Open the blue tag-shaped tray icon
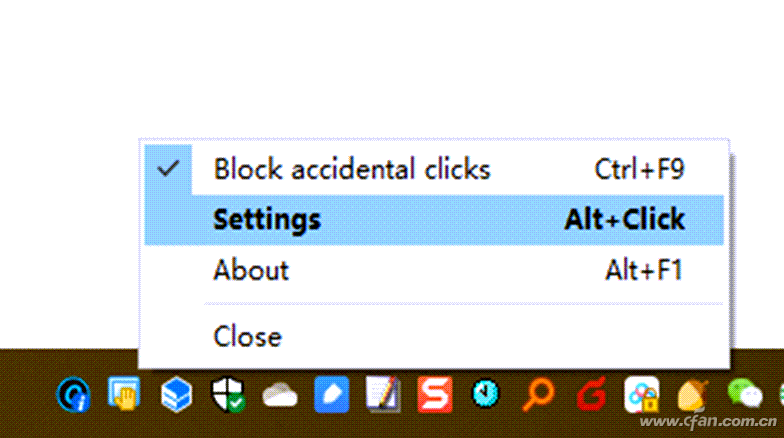Viewport: 784px width, 438px height. (332, 394)
